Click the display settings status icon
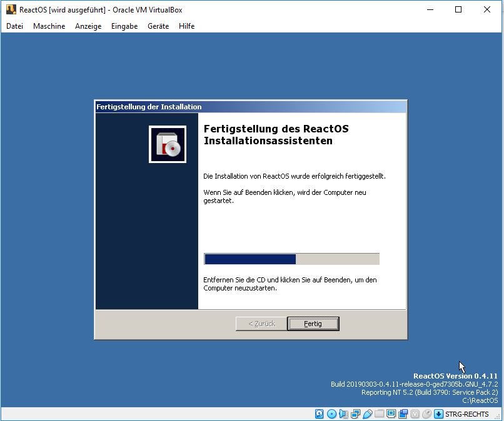 click(391, 414)
